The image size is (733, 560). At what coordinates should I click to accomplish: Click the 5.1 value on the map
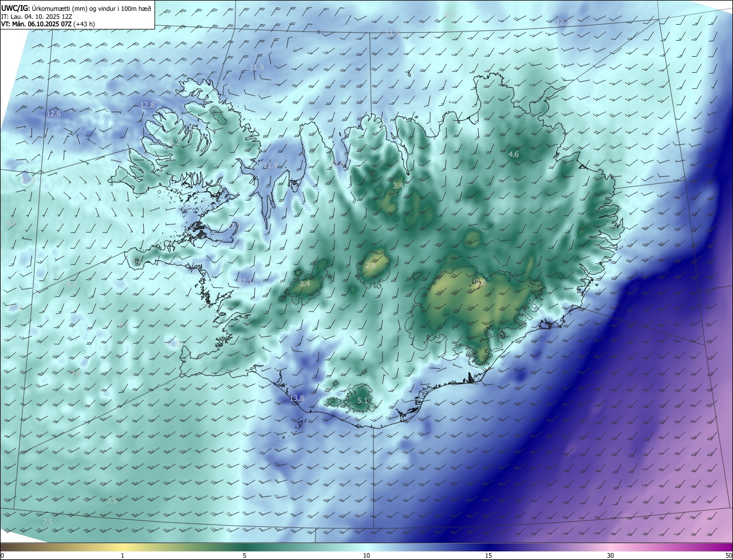tap(362, 401)
